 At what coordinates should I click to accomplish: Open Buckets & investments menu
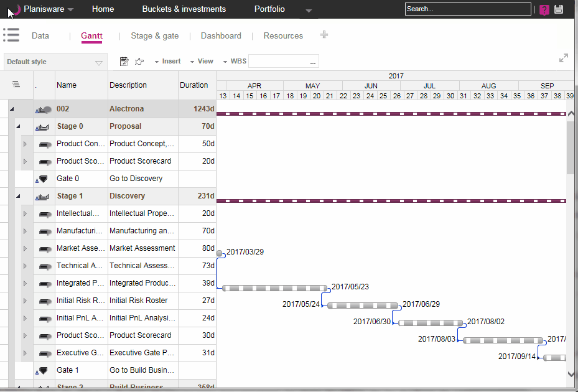pyautogui.click(x=184, y=9)
